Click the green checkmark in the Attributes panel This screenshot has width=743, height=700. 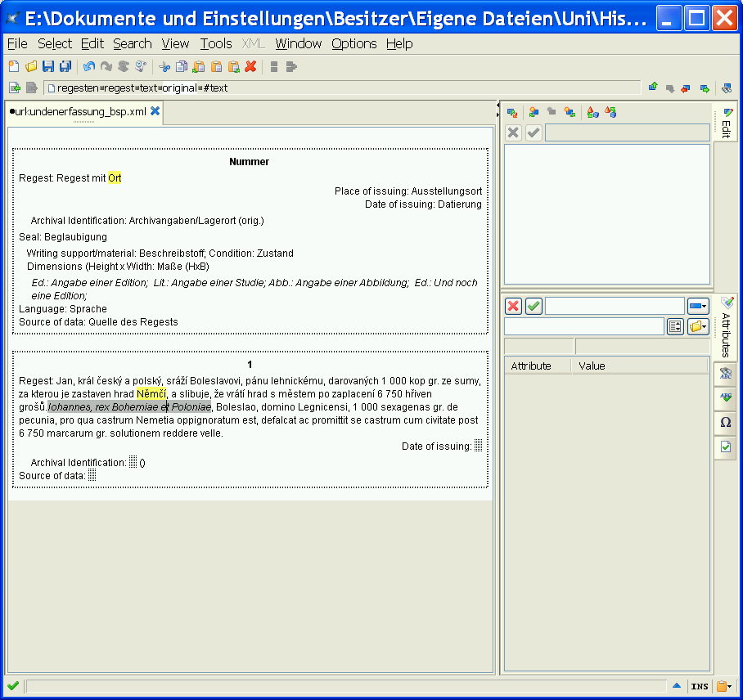(x=534, y=306)
